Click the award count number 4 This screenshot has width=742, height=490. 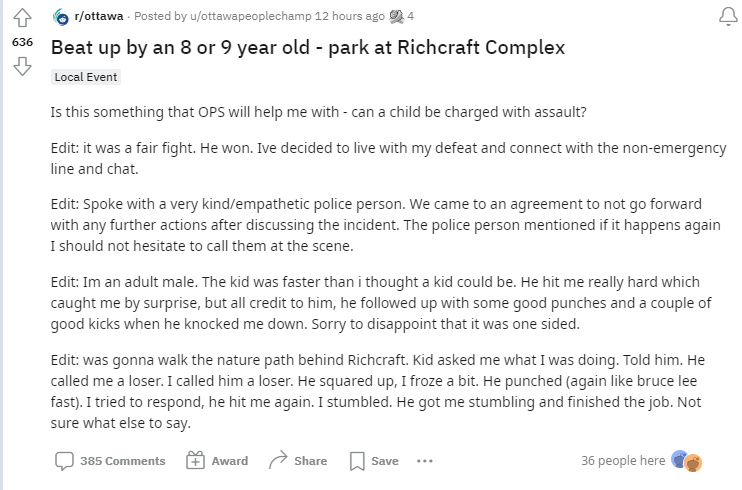pos(411,16)
